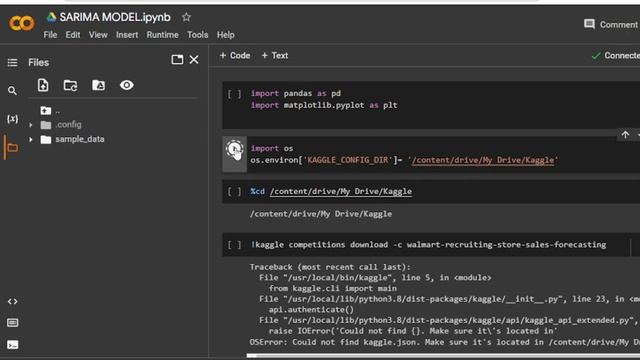Screen dimensions: 640x360
Task: Close the Files panel
Action: click(x=194, y=60)
